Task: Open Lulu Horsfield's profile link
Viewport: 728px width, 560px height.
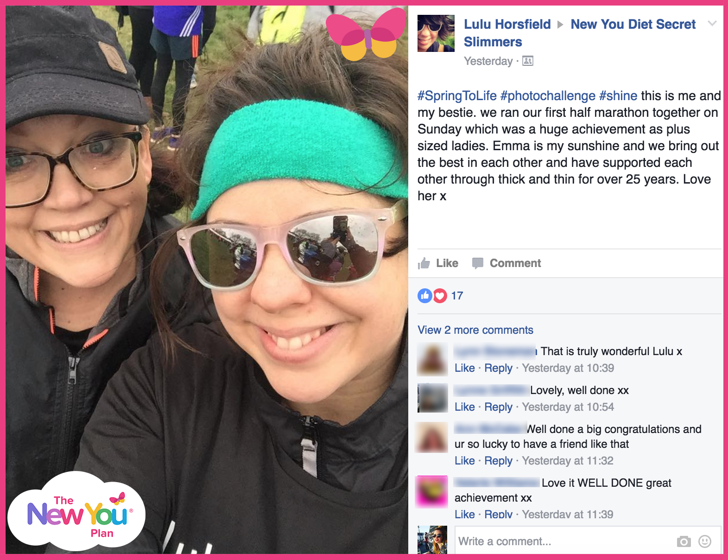Action: (507, 24)
